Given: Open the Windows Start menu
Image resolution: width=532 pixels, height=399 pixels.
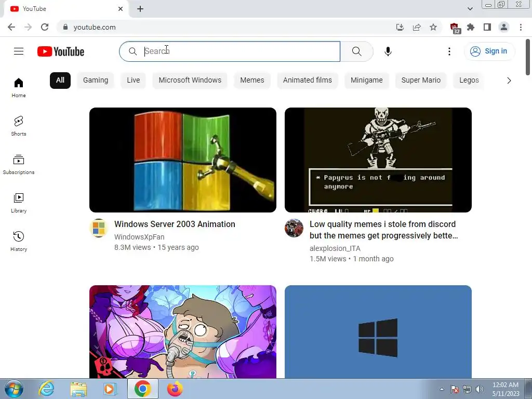Looking at the screenshot, I should click(14, 389).
